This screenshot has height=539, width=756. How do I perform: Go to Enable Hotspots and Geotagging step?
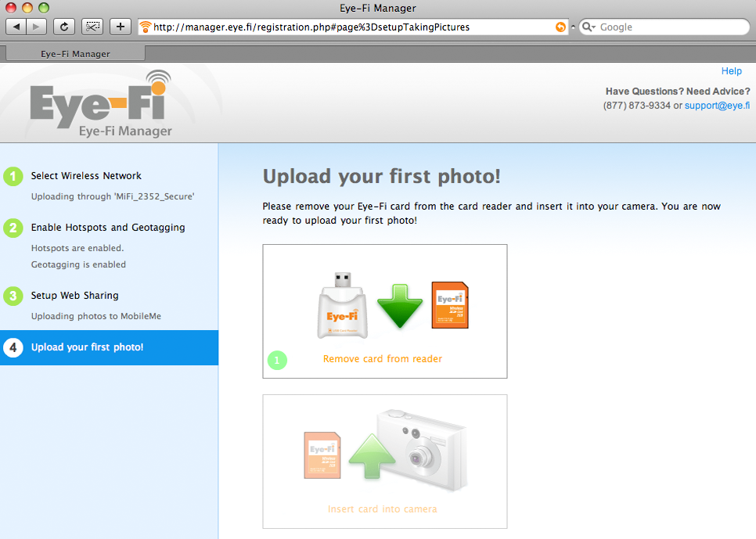tap(108, 227)
